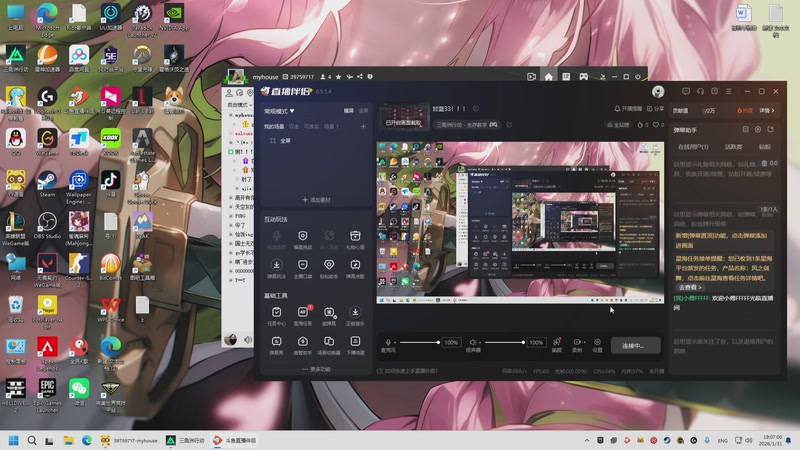Open Windows Start menu on taskbar
The width and height of the screenshot is (800, 450).
point(14,440)
